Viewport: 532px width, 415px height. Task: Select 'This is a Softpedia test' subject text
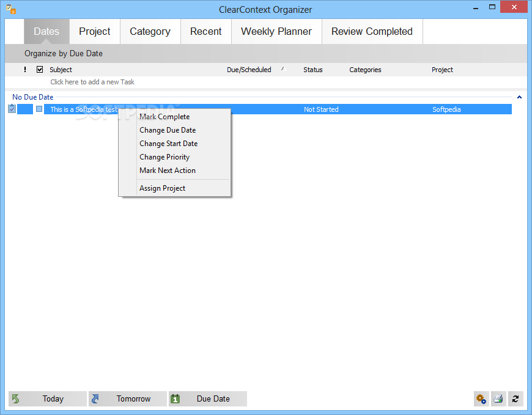83,109
